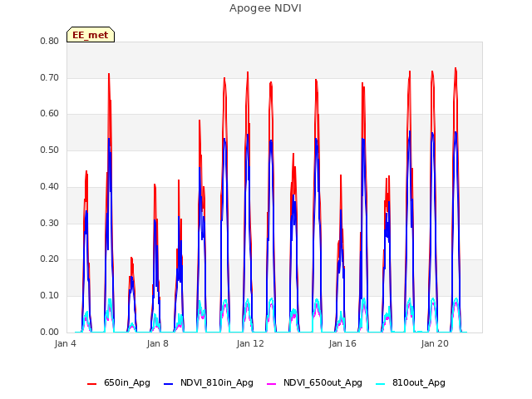Click the 0.60 y-axis value
Image resolution: width=532 pixels, height=399 pixels.
click(x=50, y=114)
